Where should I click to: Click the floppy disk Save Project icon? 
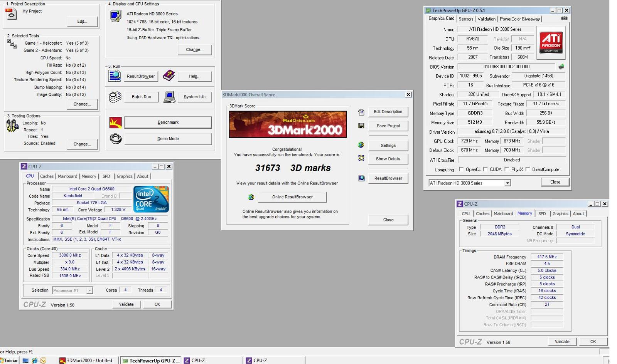click(361, 126)
